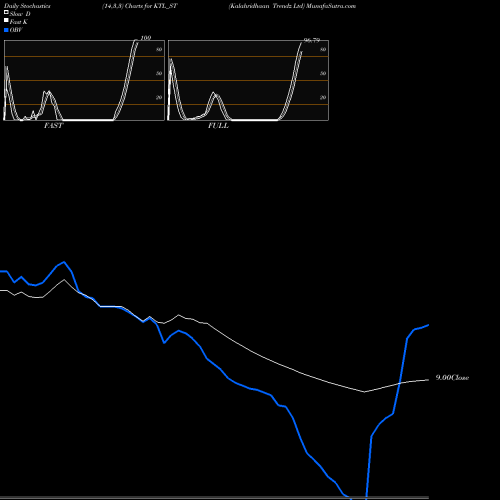Click the blue OBV legend swatch
This screenshot has width=500, height=500.
pyautogui.click(x=6, y=30)
